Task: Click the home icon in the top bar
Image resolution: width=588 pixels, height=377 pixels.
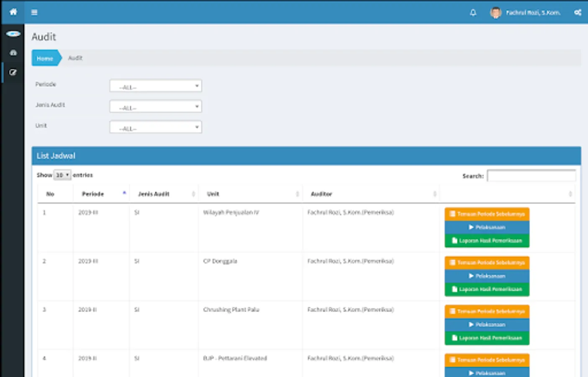Action: [13, 12]
